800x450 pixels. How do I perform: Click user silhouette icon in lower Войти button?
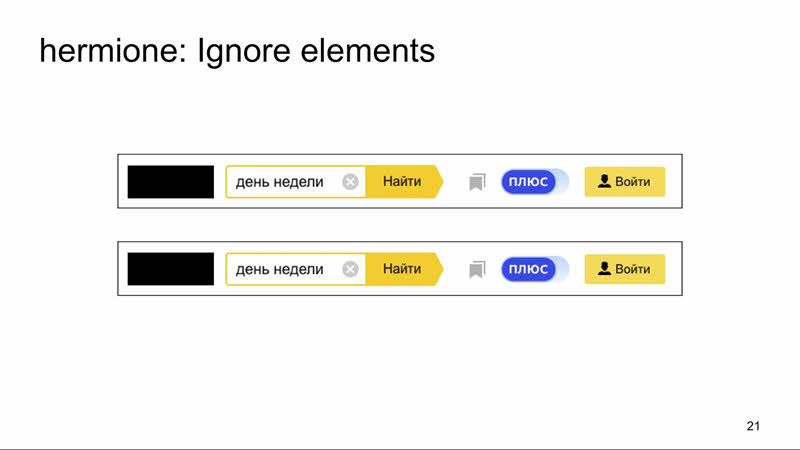click(x=605, y=268)
